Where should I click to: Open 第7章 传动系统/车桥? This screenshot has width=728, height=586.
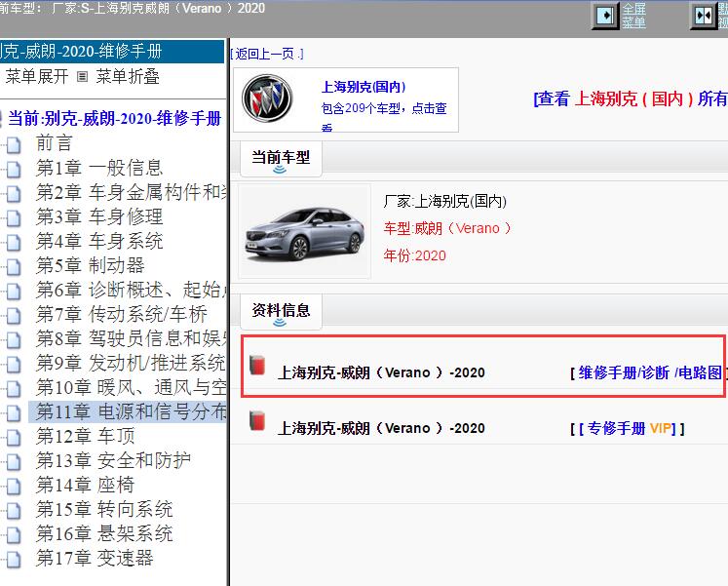[122, 314]
